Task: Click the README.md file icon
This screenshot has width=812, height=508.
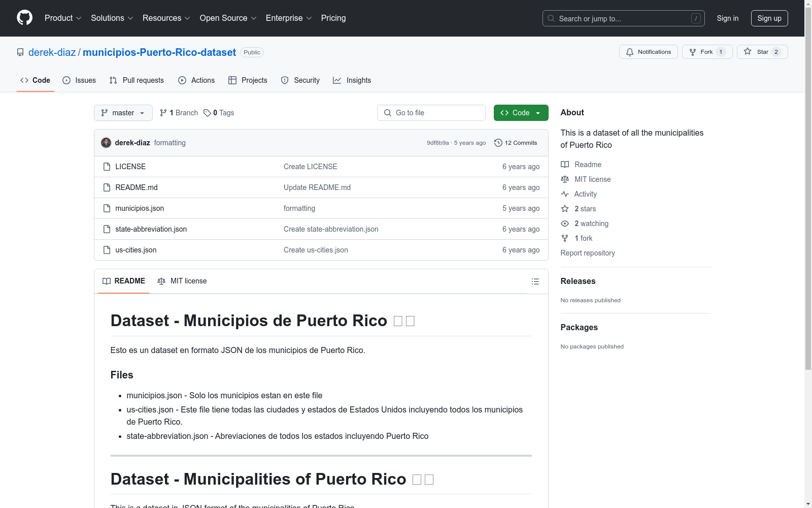Action: (107, 187)
